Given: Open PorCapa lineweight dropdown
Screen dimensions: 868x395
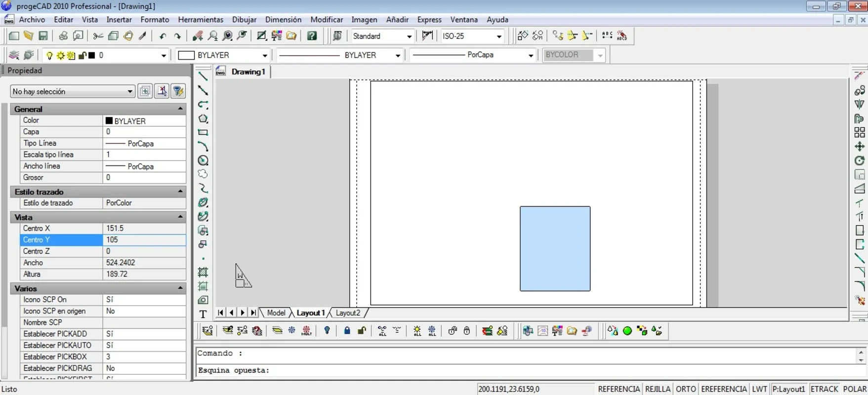Looking at the screenshot, I should point(531,56).
